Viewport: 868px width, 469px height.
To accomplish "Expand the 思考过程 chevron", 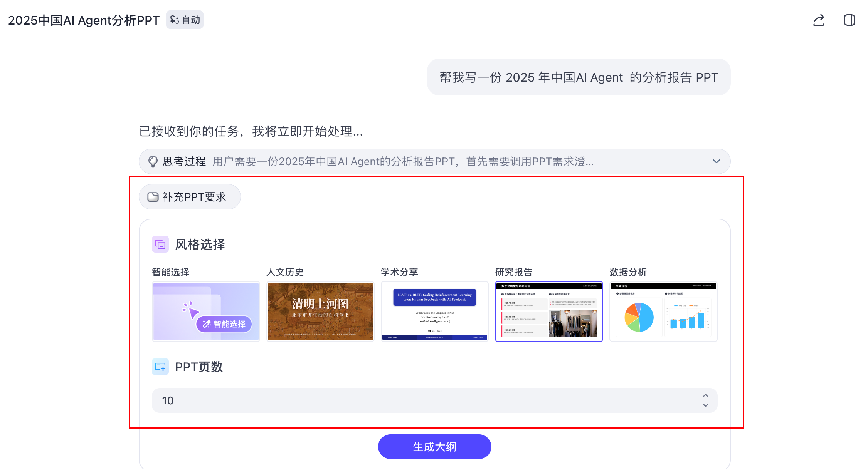I will pyautogui.click(x=717, y=161).
